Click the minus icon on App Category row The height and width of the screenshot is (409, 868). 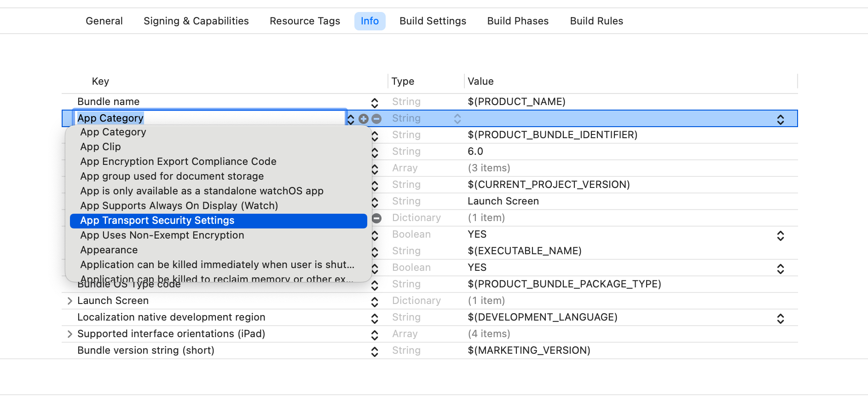click(376, 119)
